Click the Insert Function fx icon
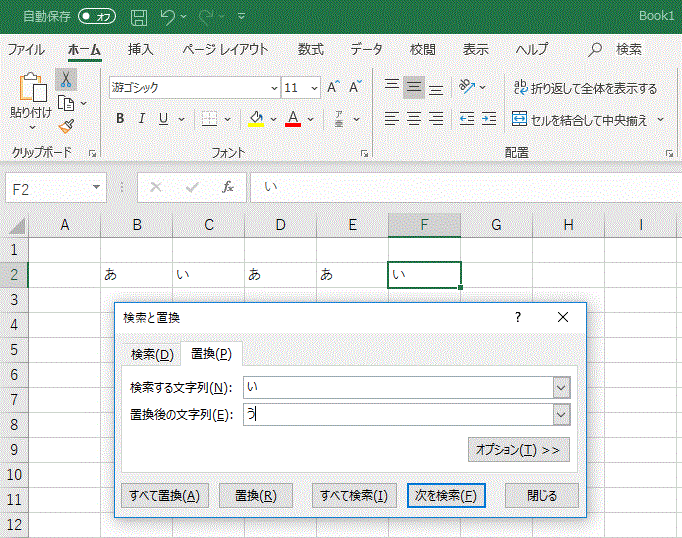The image size is (682, 538). [x=227, y=187]
